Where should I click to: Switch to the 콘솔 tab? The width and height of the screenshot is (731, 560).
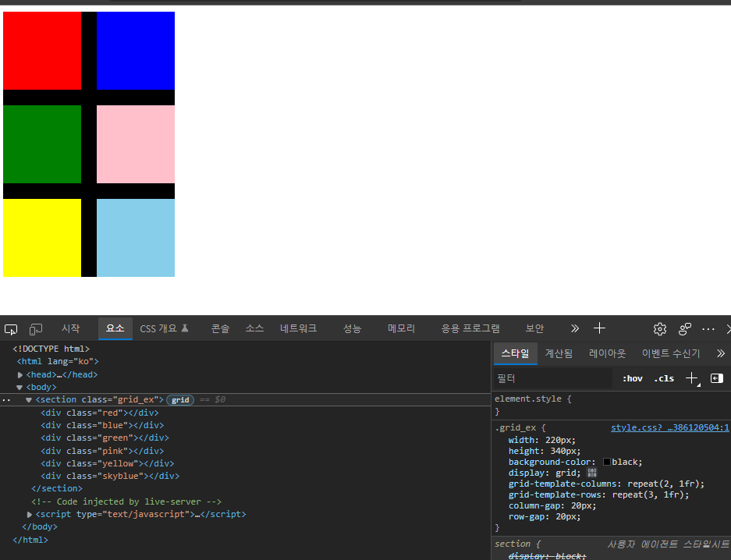[x=221, y=328]
